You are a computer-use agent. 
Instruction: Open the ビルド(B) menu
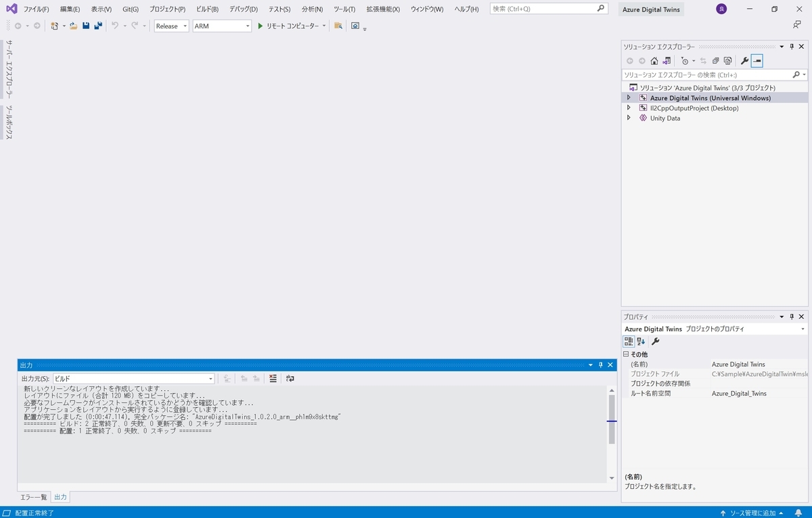pyautogui.click(x=207, y=9)
